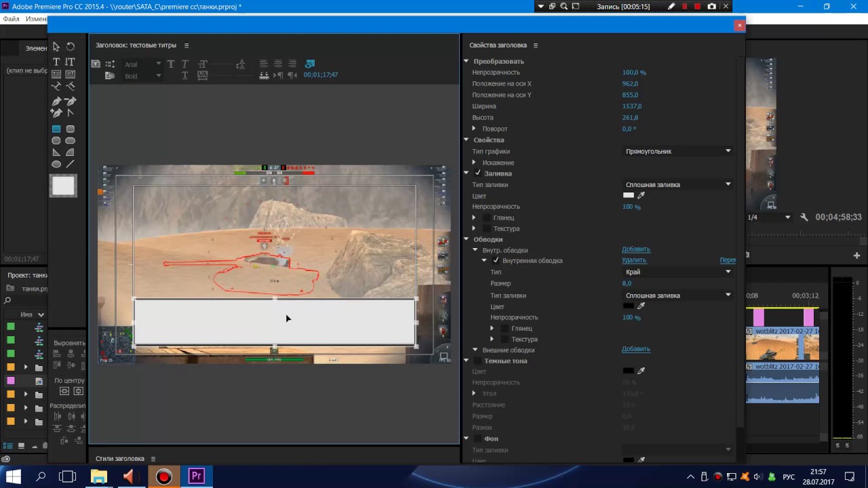The image size is (868, 488).
Task: Select the Vertical Area Type tool
Action: tap(71, 74)
